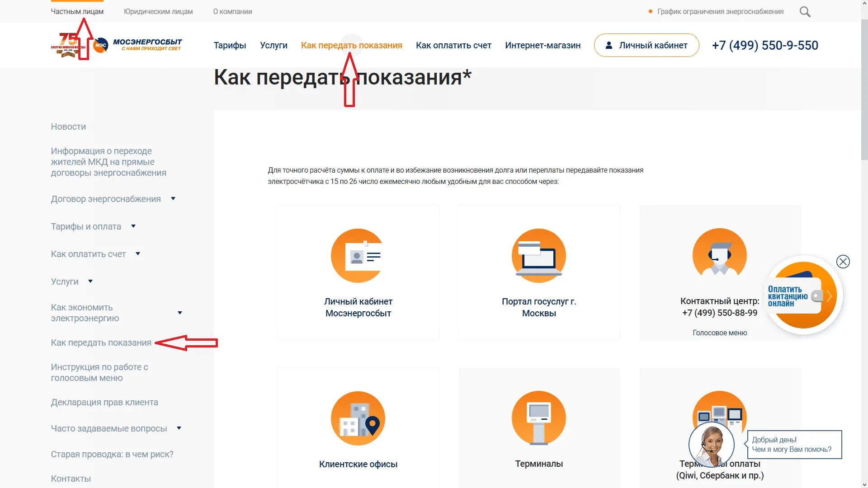868x488 pixels.
Task: Click the Контактный центр operator icon
Action: 720,253
